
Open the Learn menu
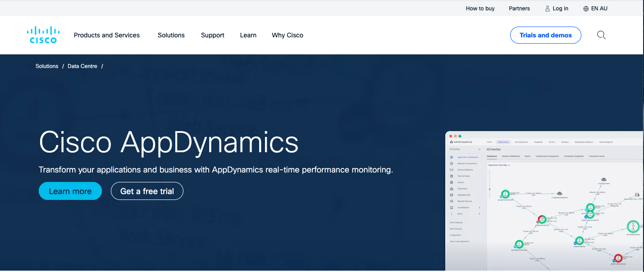coord(248,35)
